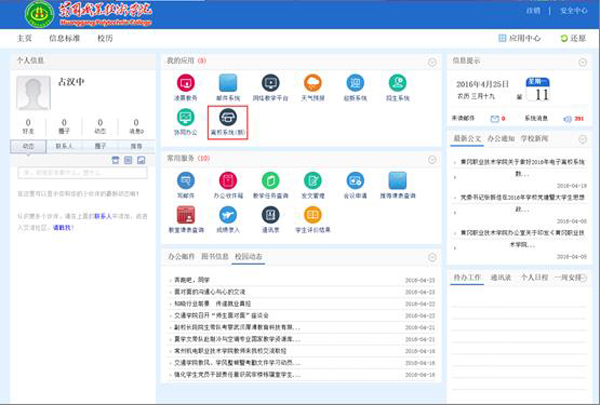This screenshot has height=405, width=600.
Task: Click the status update text input field
Action: point(80,174)
